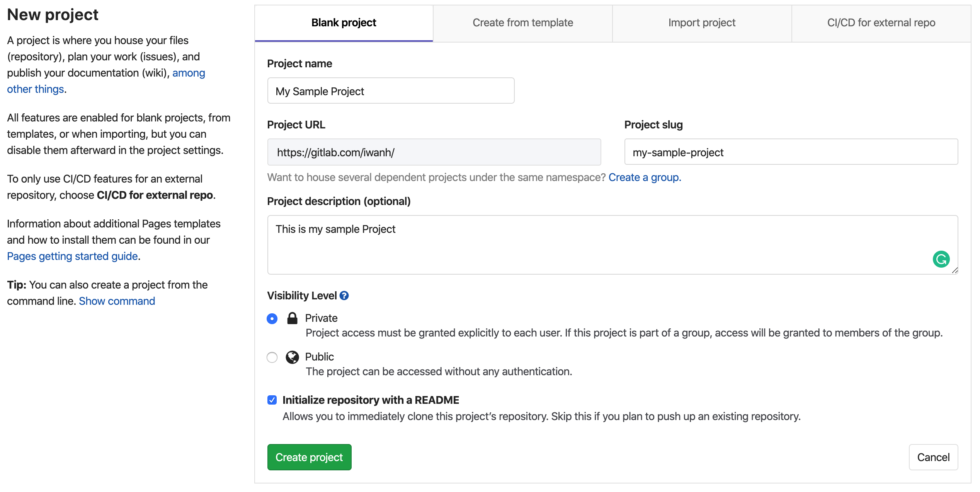This screenshot has width=980, height=492.
Task: Click into the Project name input field
Action: [x=391, y=91]
